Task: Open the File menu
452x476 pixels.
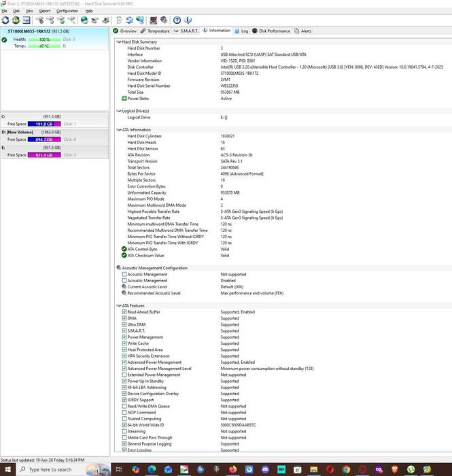Action: pos(4,11)
